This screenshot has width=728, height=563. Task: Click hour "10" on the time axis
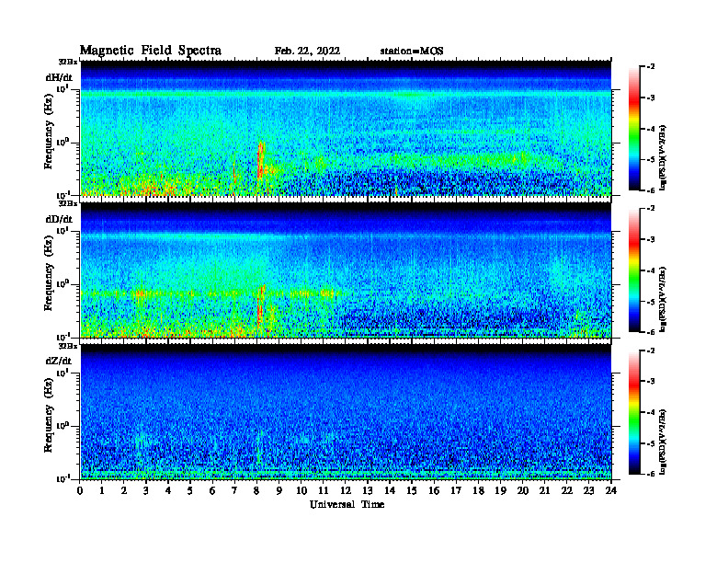click(x=301, y=491)
